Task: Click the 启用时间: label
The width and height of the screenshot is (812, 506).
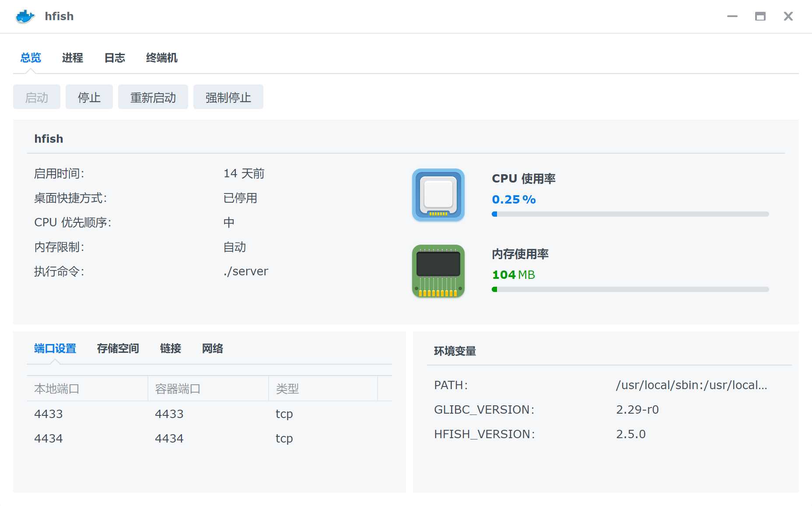Action: pos(59,173)
